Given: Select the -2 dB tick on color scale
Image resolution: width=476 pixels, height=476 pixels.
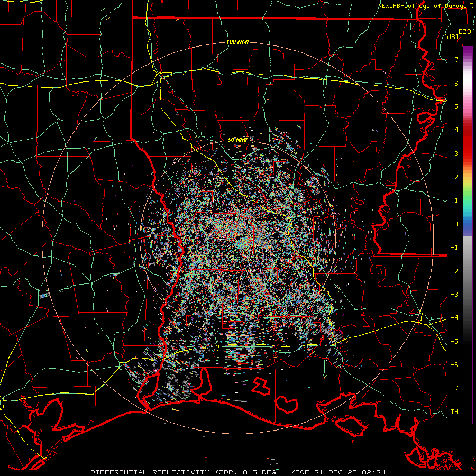Looking at the screenshot, I should tap(454, 271).
